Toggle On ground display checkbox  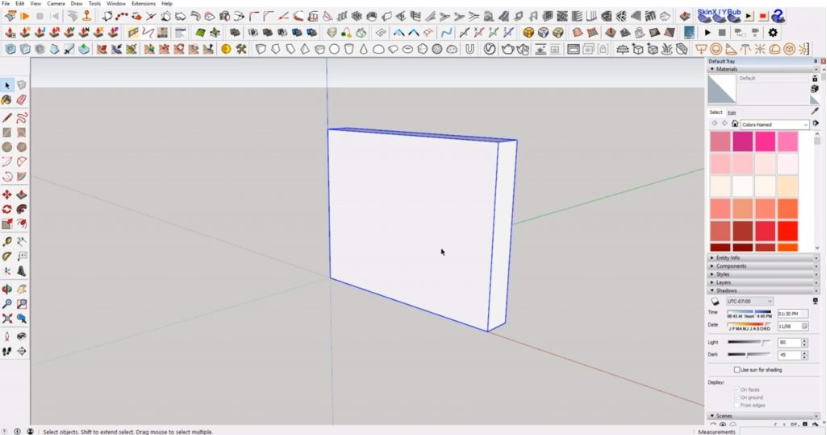pyautogui.click(x=736, y=397)
